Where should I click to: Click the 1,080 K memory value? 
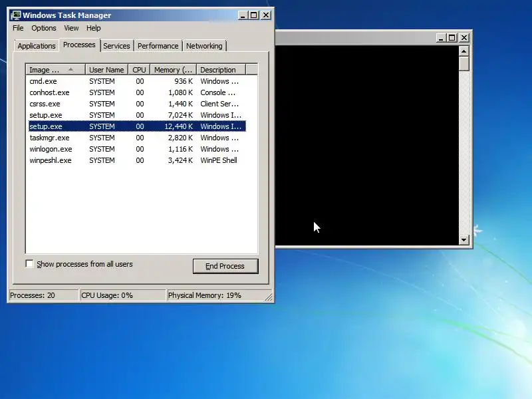[180, 92]
